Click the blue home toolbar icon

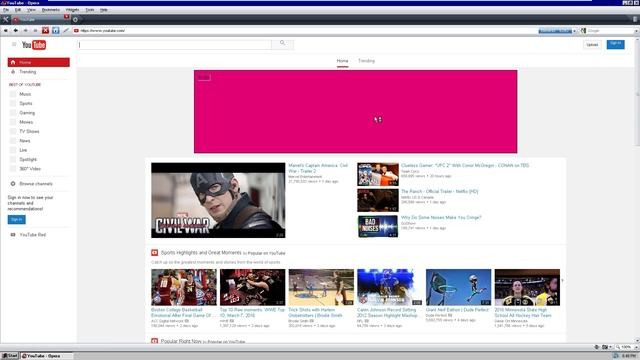point(56,31)
